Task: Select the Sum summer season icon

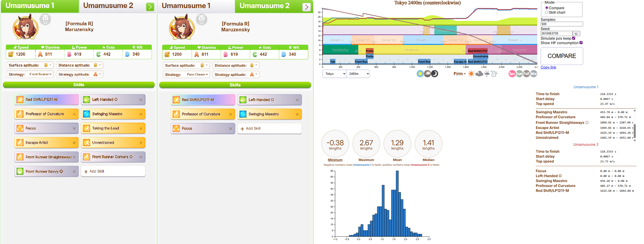Action: pos(519,74)
